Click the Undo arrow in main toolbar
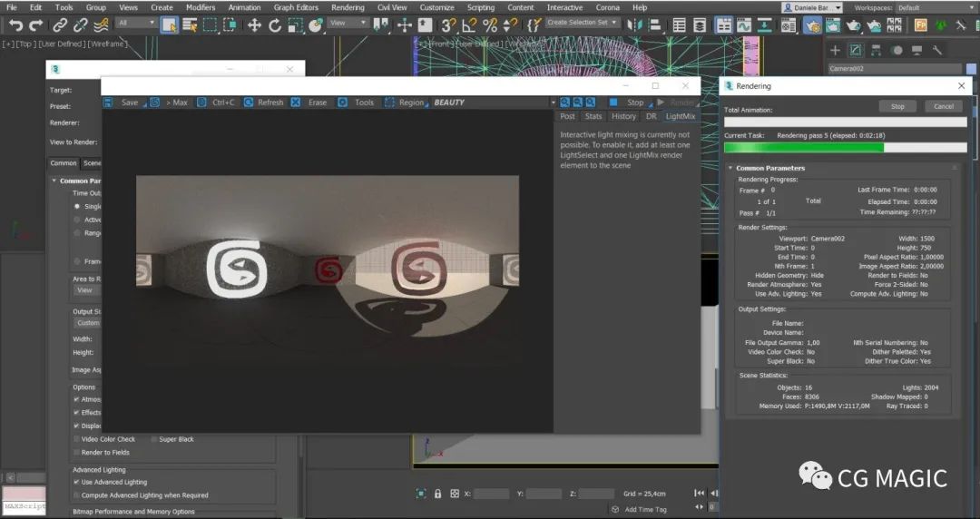 point(15,24)
